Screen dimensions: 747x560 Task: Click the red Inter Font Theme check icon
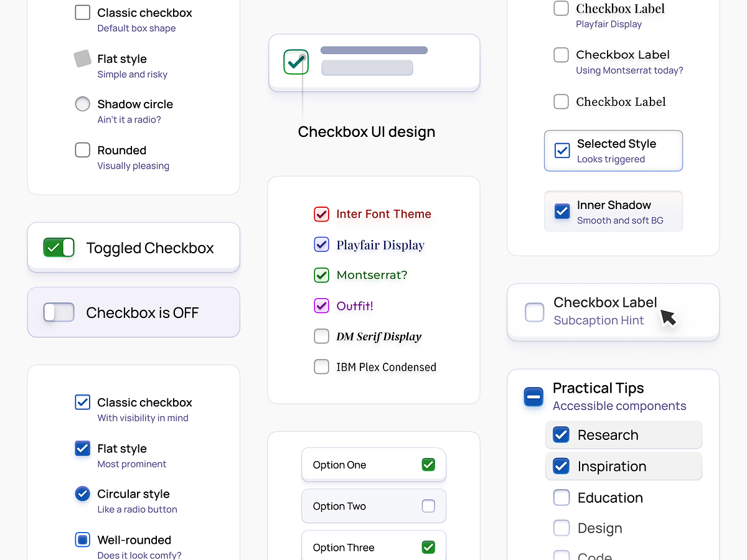321,214
